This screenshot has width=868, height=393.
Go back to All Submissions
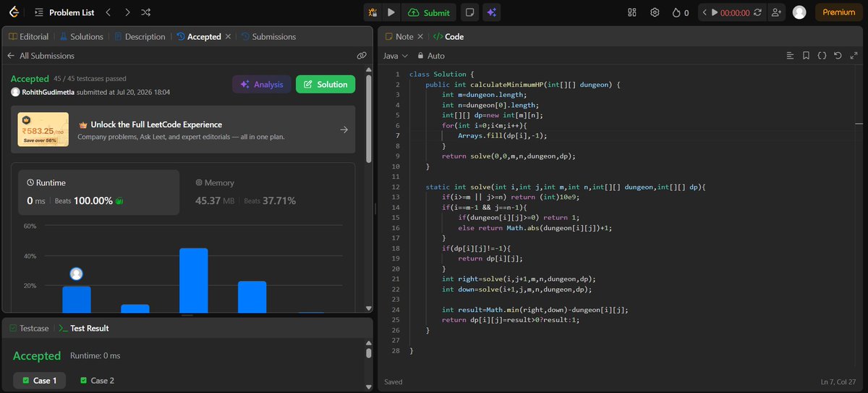tap(41, 56)
